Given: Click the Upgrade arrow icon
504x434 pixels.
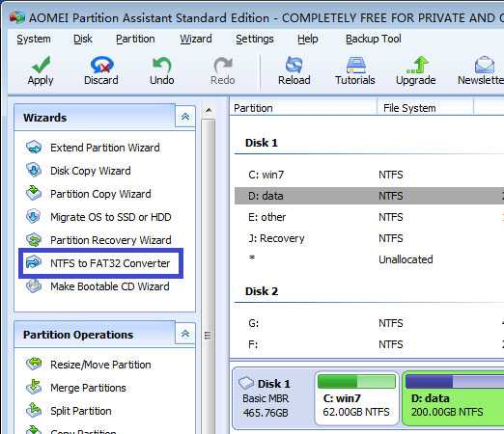Looking at the screenshot, I should point(417,65).
